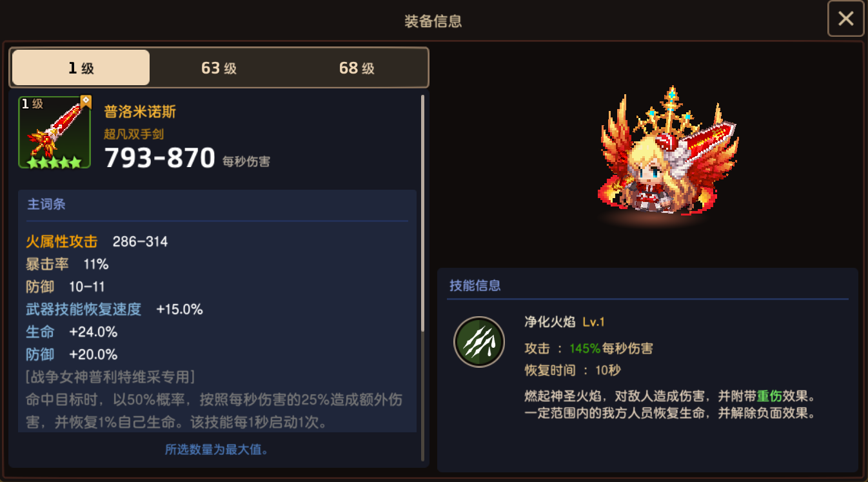This screenshot has width=868, height=482.
Task: Click the 技能信息 section header
Action: point(475,285)
